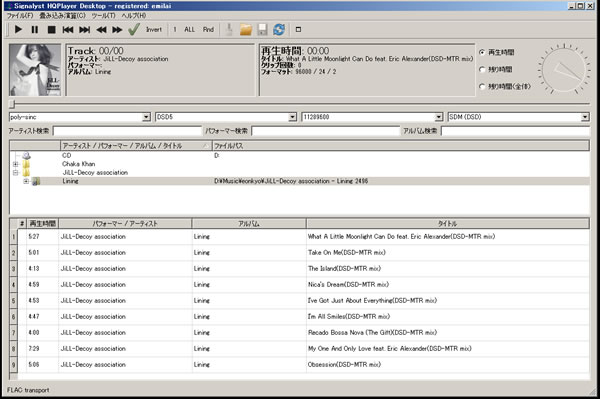Screen dimensions: 600x399
Task: Open the 畳み込み演算(C) menu
Action: click(x=62, y=16)
